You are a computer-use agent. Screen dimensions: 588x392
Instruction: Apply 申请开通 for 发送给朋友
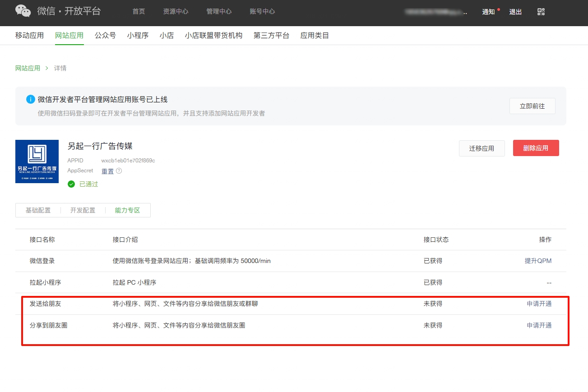[539, 304]
